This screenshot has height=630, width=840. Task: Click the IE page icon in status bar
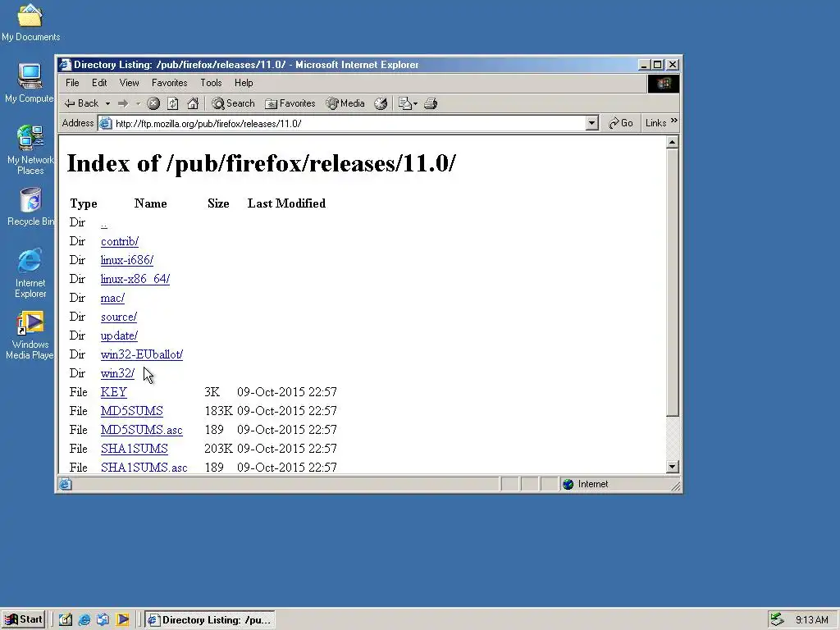66,484
